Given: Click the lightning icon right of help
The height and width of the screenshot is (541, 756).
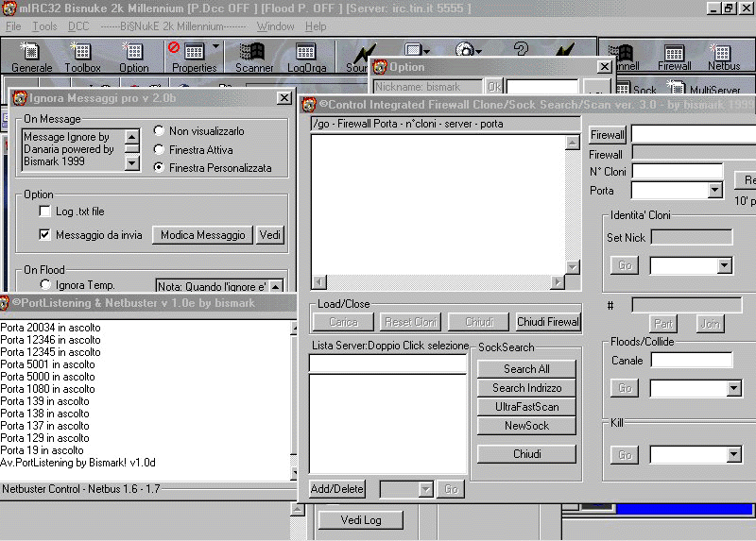Looking at the screenshot, I should pyautogui.click(x=564, y=49).
